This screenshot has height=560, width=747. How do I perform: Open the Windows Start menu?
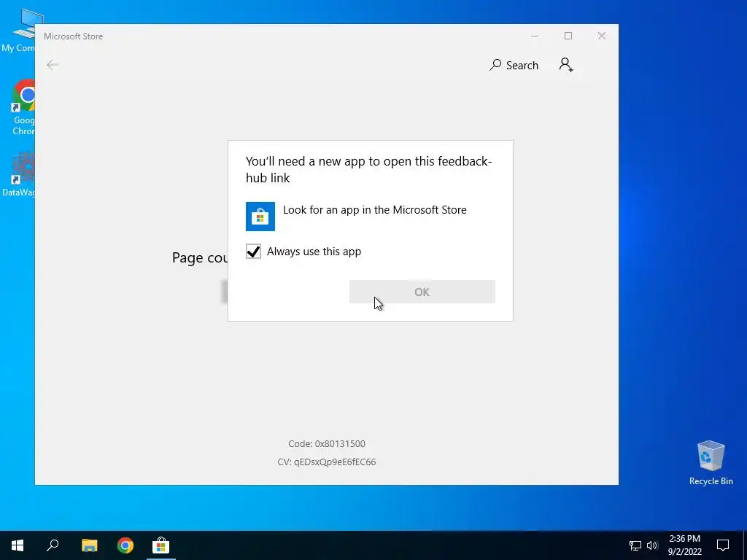[18, 545]
